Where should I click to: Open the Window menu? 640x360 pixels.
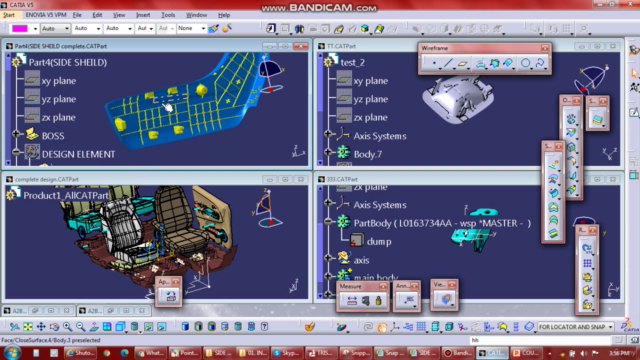[x=196, y=15]
